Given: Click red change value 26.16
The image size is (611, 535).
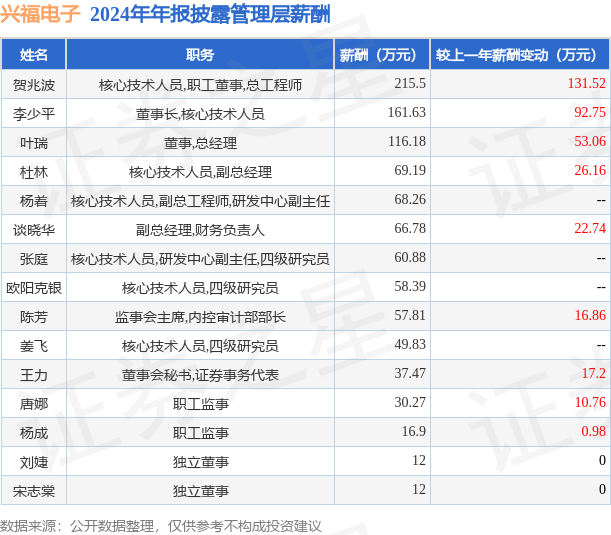Looking at the screenshot, I should click(590, 171).
